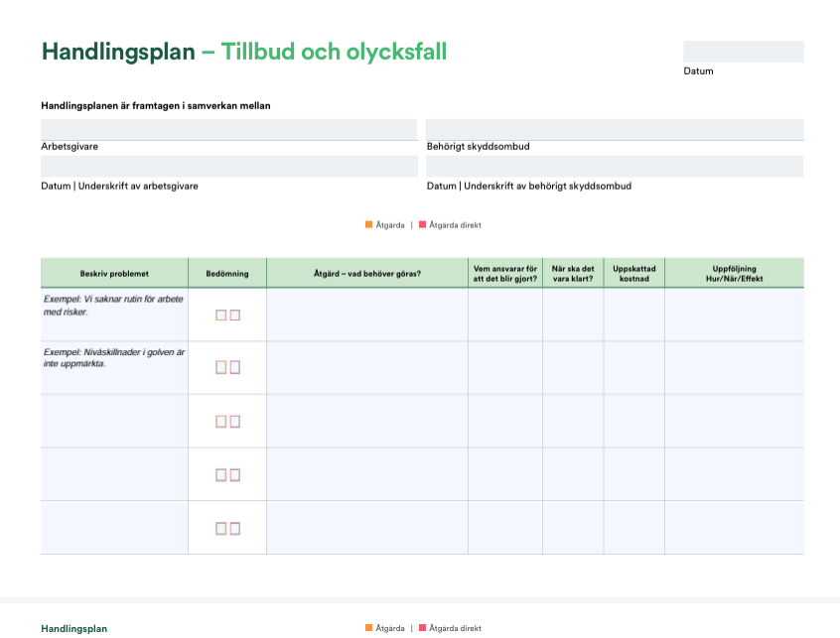Select first row Uppföljning cell

[x=734, y=315]
